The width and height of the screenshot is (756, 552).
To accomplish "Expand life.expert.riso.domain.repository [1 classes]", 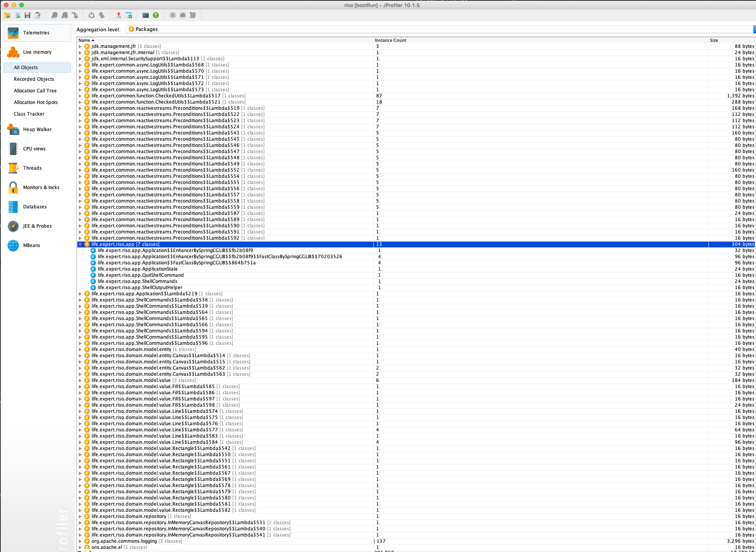I will pos(80,516).
